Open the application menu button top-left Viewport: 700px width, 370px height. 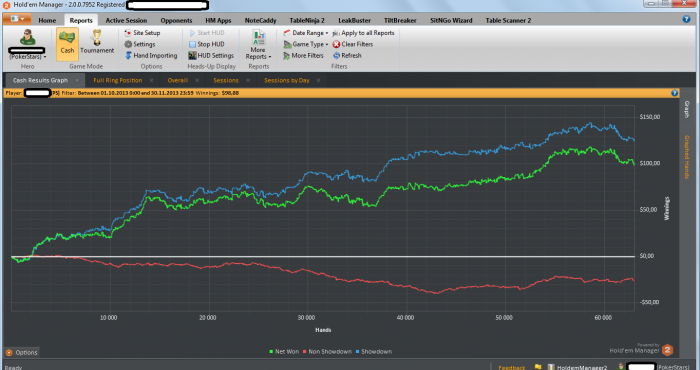coord(17,19)
